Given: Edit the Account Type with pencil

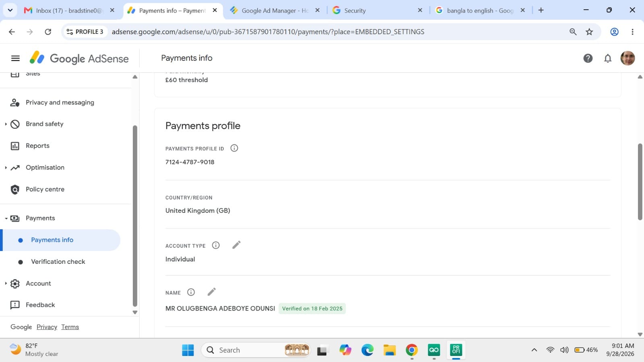Looking at the screenshot, I should click(x=236, y=245).
